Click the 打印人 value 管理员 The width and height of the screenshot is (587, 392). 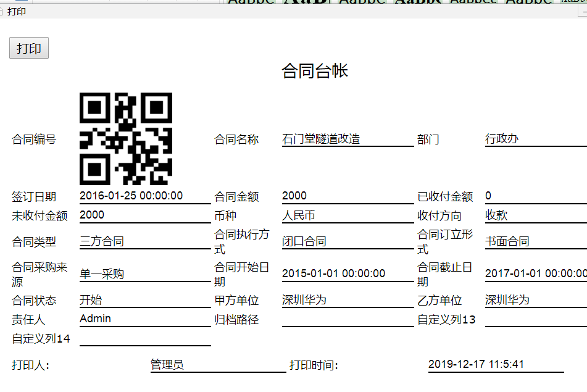point(167,364)
